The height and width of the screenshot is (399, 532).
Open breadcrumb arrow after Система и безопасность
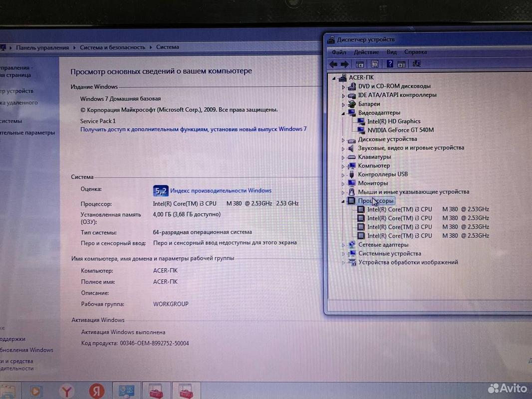click(x=151, y=47)
